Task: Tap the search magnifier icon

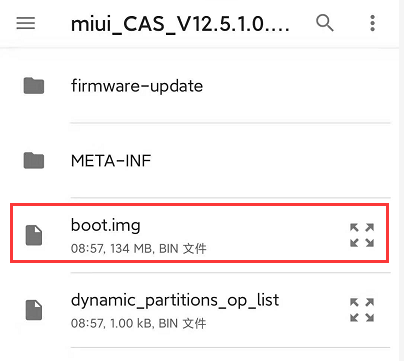Action: coord(325,23)
